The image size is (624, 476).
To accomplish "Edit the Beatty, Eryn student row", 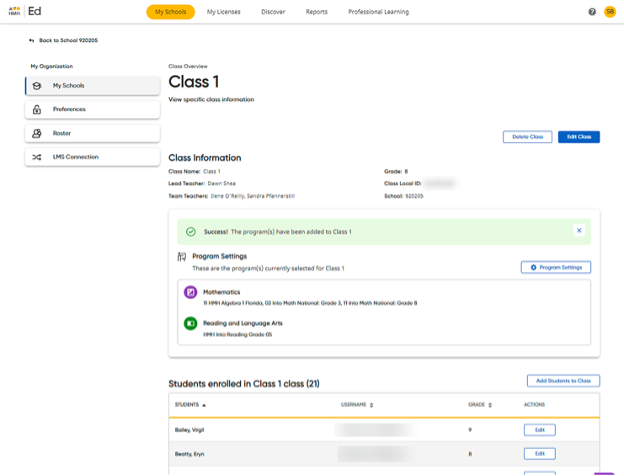I will pyautogui.click(x=540, y=454).
